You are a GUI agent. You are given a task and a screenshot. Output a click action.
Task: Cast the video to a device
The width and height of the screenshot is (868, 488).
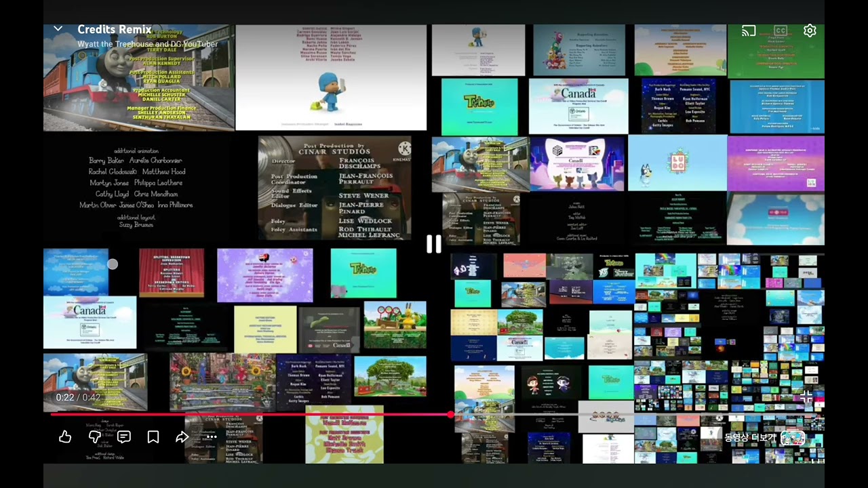click(749, 31)
